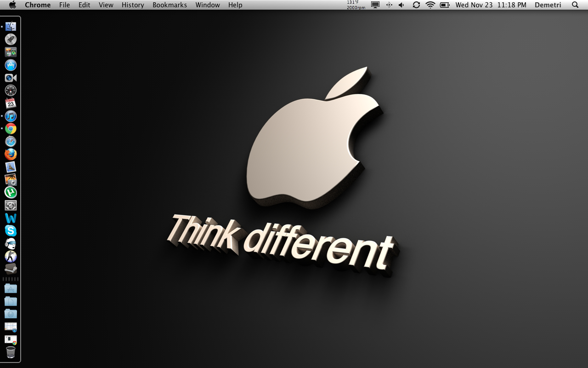
Task: Restore minimized Chrome window thumbnail in dock
Action: [x=11, y=340]
